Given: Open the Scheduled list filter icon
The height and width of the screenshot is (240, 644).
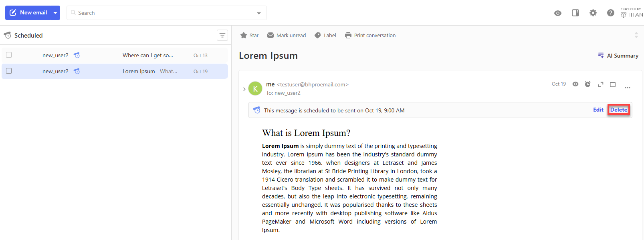Looking at the screenshot, I should (x=222, y=35).
